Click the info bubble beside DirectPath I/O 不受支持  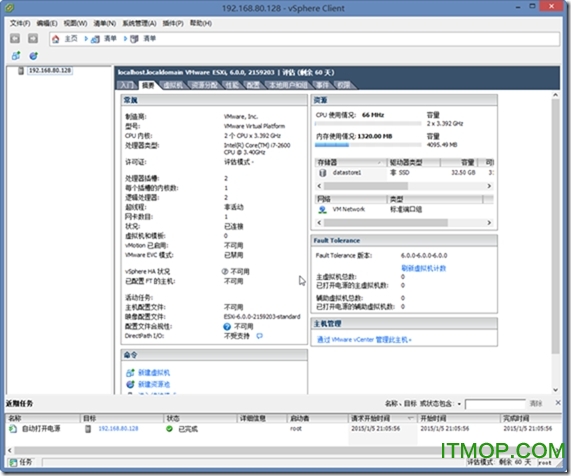[x=259, y=336]
